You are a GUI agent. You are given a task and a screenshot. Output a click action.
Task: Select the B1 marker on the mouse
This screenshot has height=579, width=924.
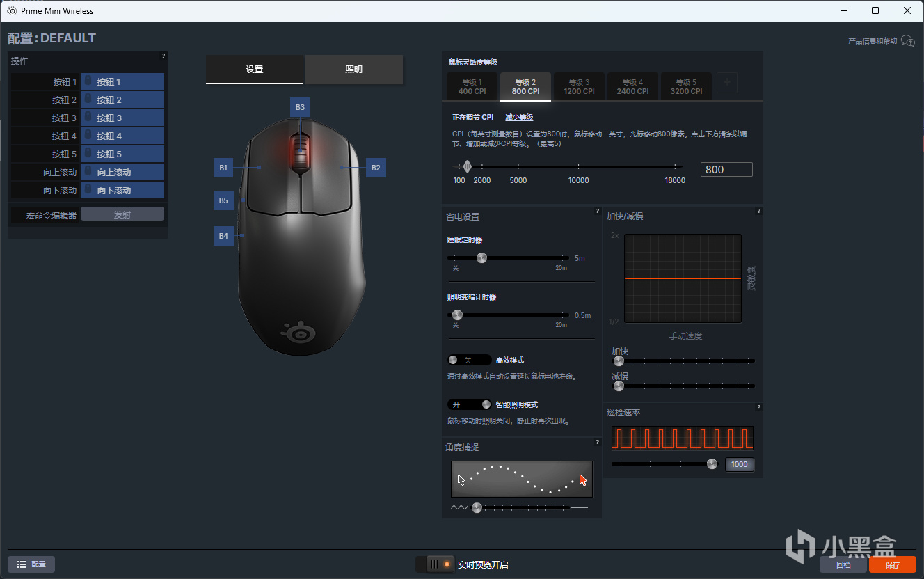coord(223,168)
